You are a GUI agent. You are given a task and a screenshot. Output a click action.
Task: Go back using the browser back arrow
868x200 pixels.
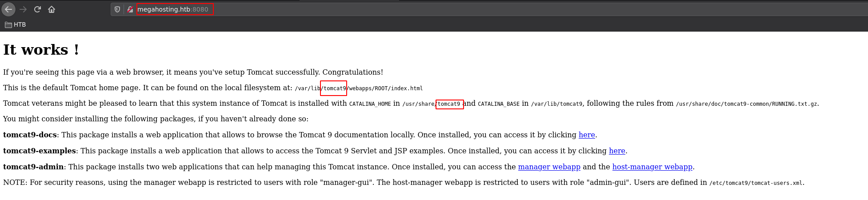8,9
